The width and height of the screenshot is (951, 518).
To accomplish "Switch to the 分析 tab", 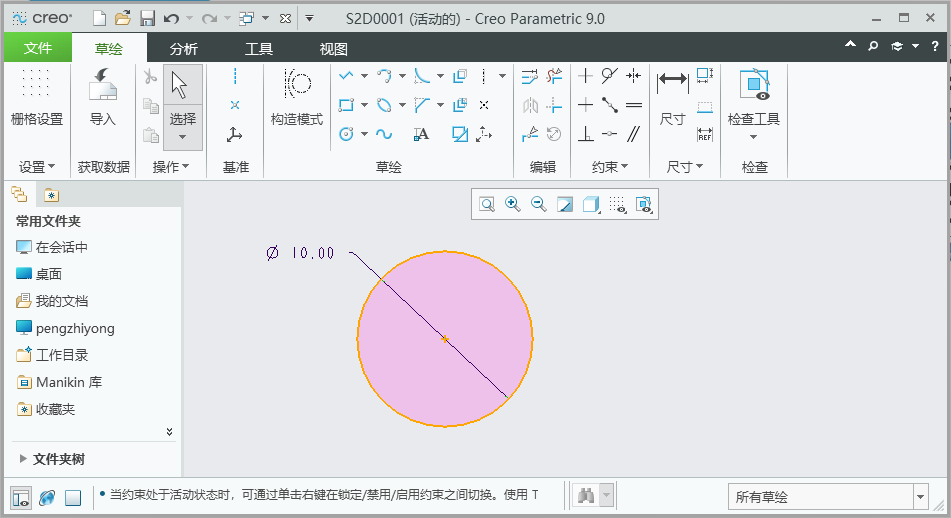I will (x=184, y=49).
